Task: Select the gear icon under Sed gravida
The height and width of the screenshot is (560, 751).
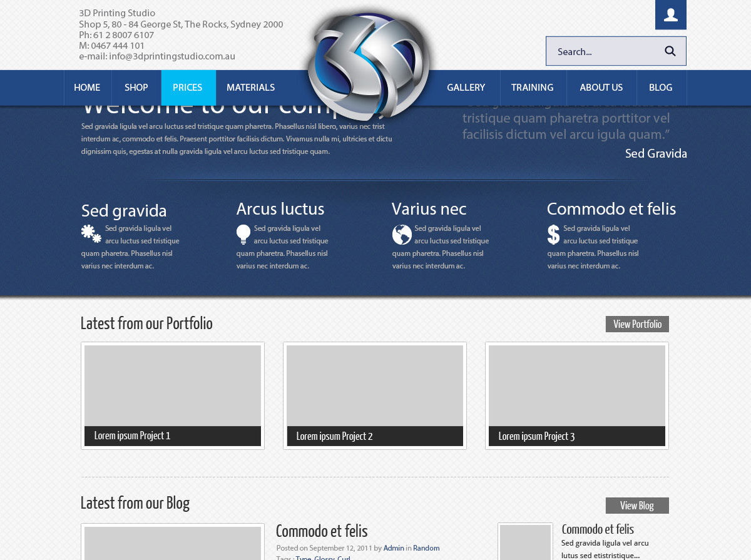Action: coord(91,233)
